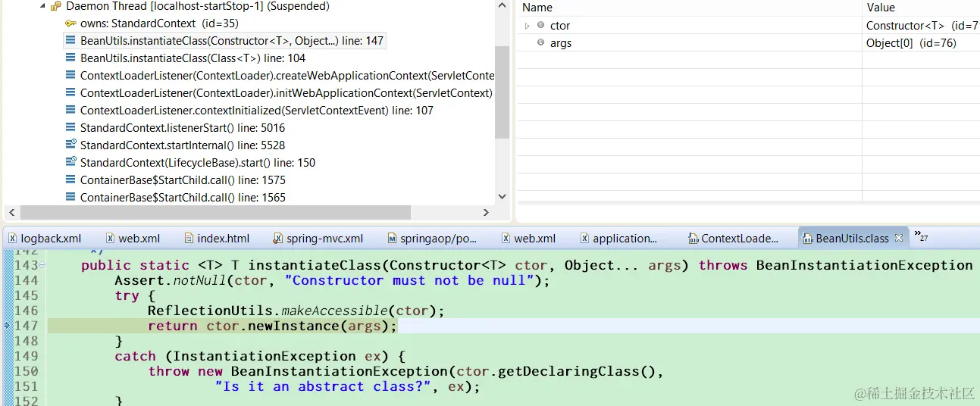Click the ctor variable circle icon
This screenshot has width=980, height=406.
tap(540, 26)
